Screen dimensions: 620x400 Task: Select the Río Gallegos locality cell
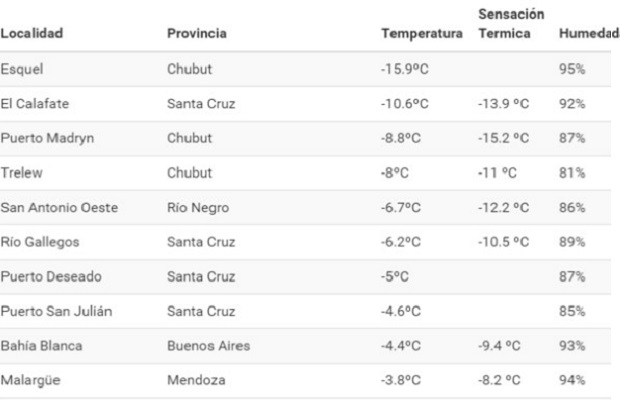pos(40,242)
